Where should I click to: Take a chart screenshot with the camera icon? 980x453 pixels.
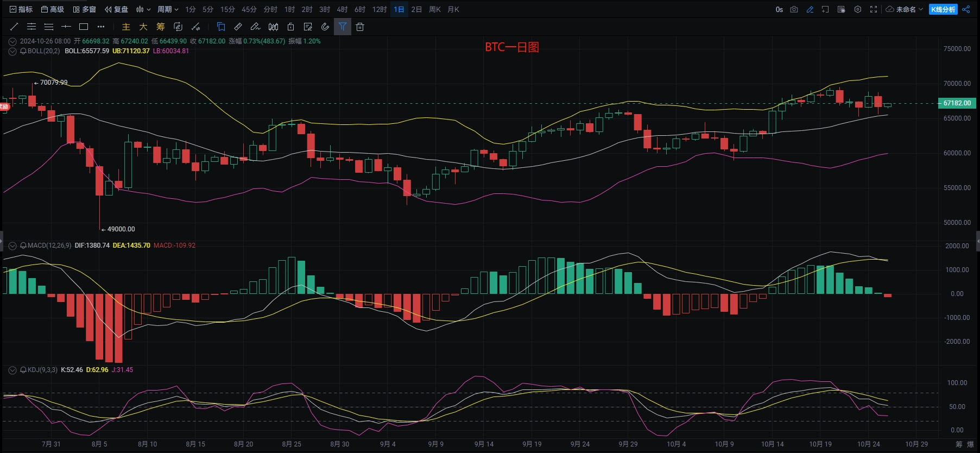click(x=794, y=9)
